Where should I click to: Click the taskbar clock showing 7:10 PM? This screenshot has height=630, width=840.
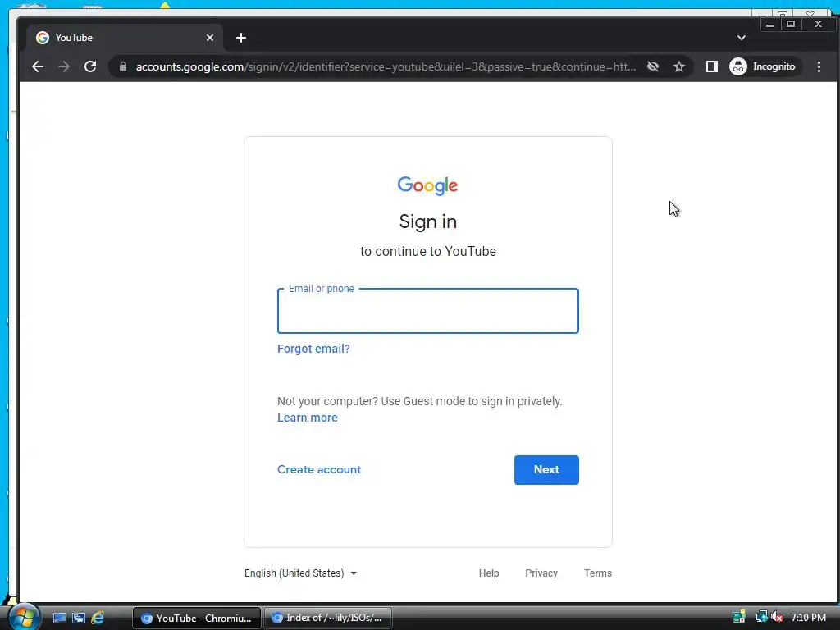pyautogui.click(x=808, y=617)
